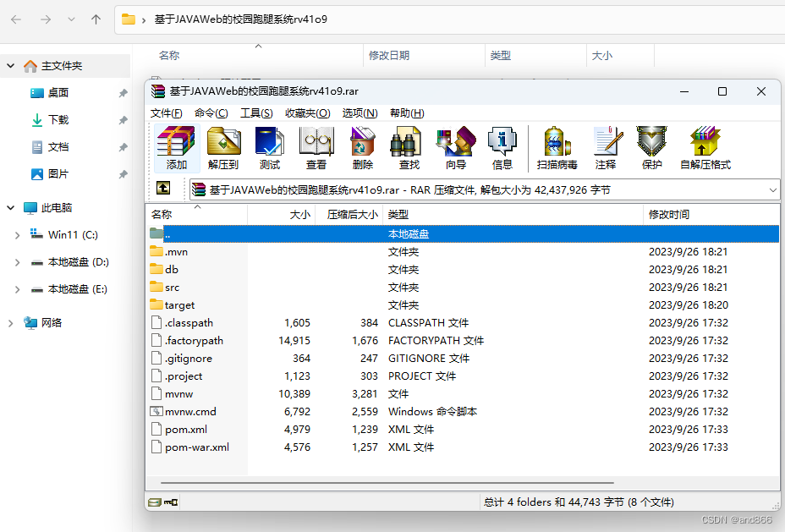
Task: Click the Delete (删除) toolbar icon
Action: coord(362,148)
